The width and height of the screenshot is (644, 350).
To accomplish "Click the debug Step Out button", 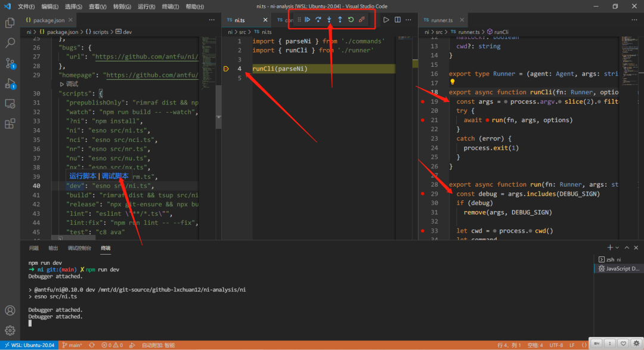I will point(340,20).
